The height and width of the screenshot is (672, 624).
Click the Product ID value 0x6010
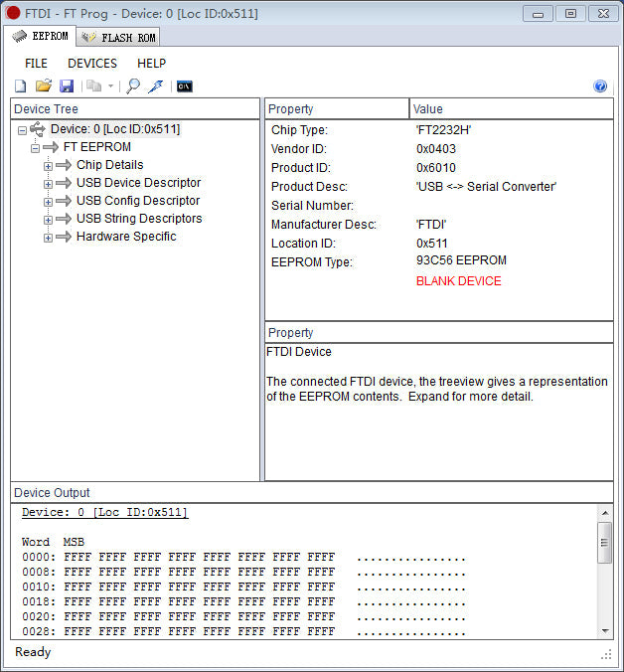436,168
